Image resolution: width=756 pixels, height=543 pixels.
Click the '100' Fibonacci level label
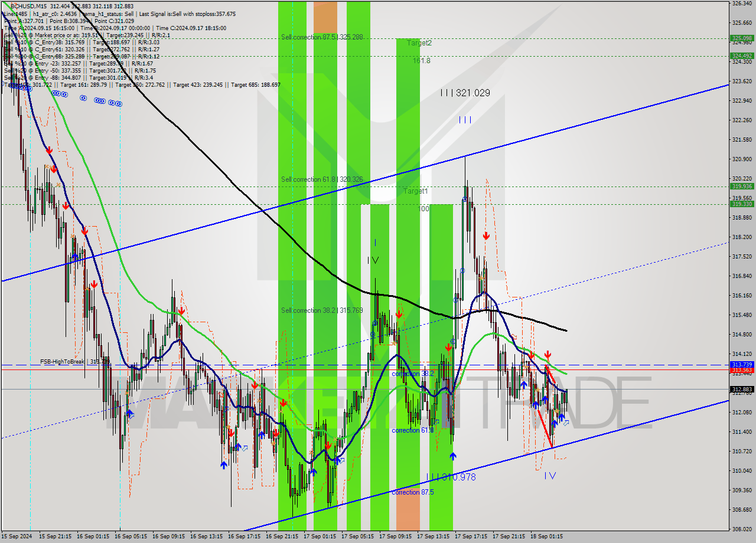tap(423, 209)
